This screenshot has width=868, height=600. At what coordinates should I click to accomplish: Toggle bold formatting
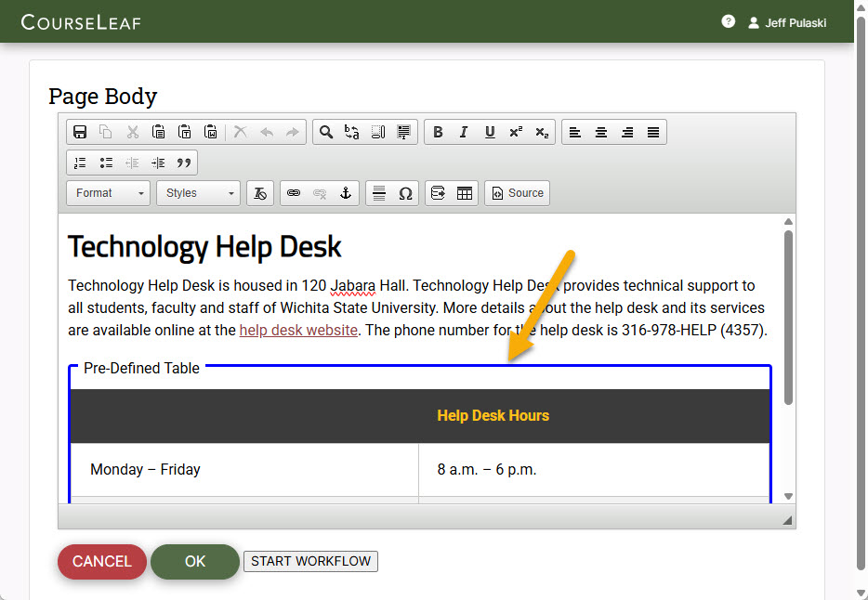tap(438, 132)
